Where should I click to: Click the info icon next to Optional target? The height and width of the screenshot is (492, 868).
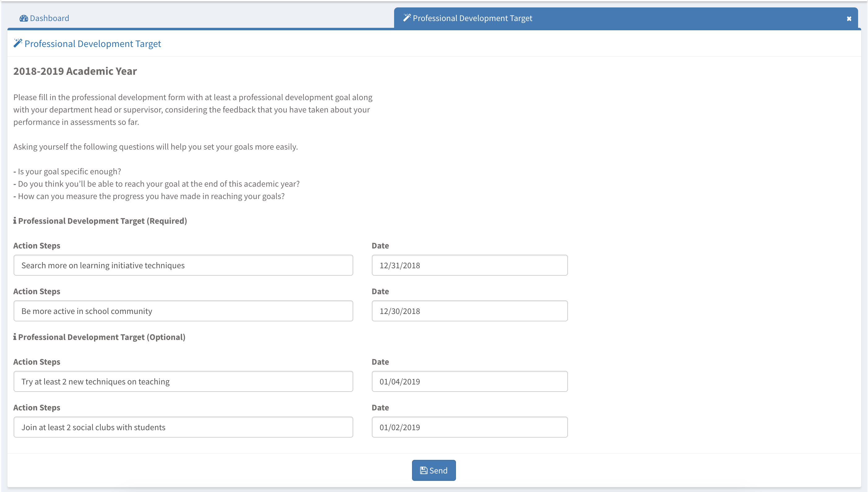pyautogui.click(x=15, y=337)
